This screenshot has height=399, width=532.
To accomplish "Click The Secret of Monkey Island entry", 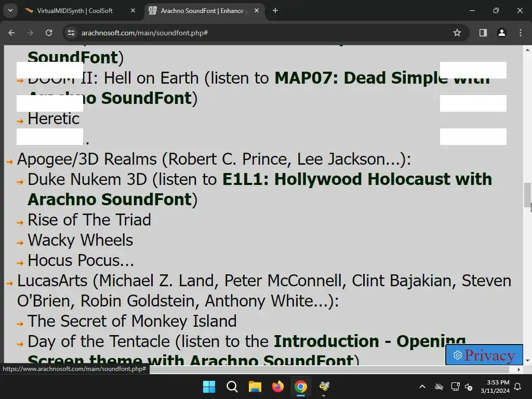I will point(132,321).
